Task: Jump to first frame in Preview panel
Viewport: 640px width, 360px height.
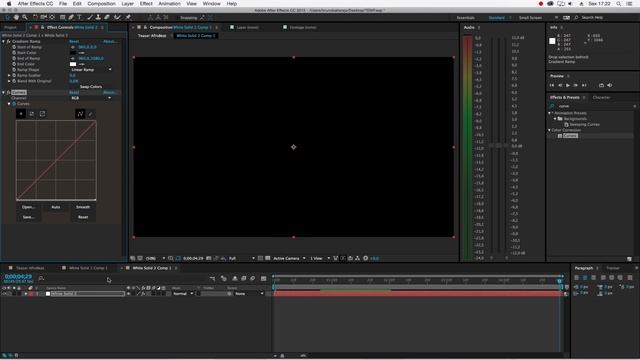Action: pyautogui.click(x=552, y=85)
